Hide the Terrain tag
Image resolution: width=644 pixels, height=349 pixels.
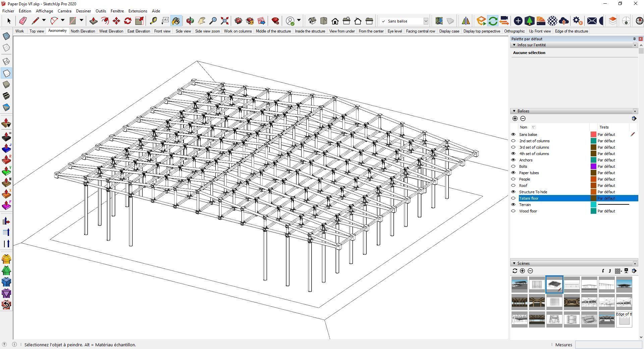tap(513, 205)
